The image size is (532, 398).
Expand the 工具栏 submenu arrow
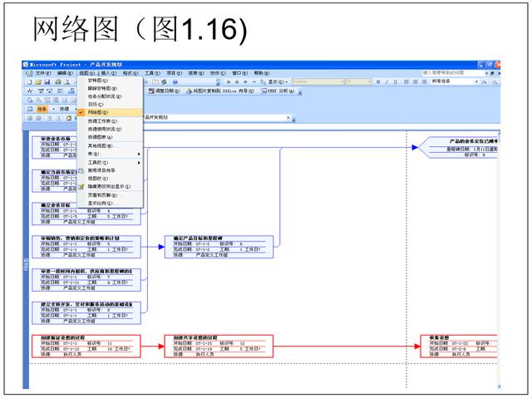tap(139, 163)
